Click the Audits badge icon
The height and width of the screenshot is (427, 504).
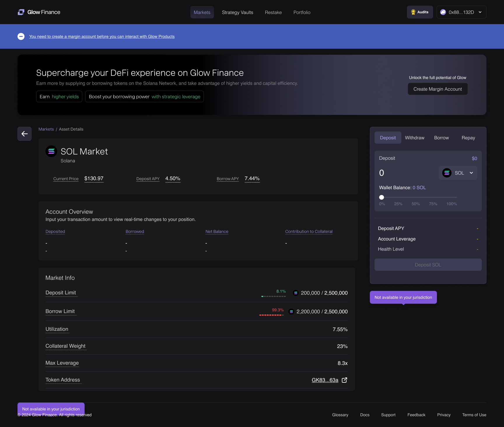pos(413,12)
